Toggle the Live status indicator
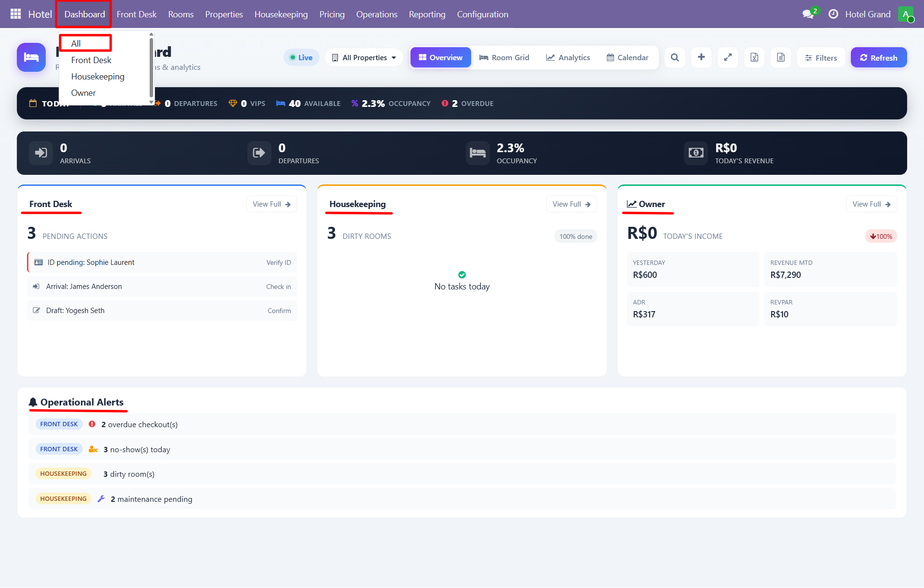924x588 pixels. 301,58
